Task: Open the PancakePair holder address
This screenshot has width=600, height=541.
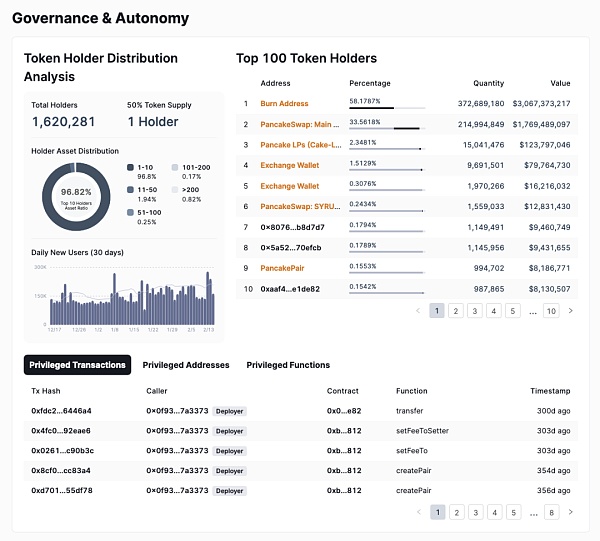Action: tap(282, 268)
